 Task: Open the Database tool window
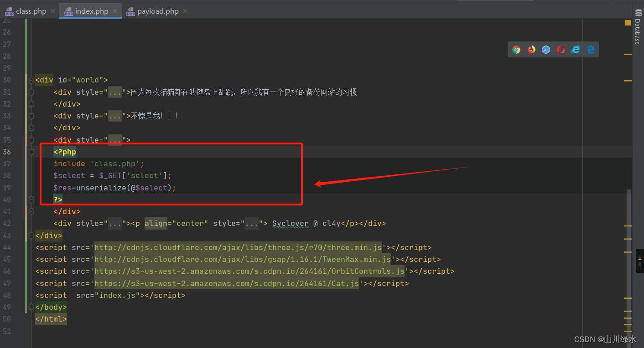(x=638, y=26)
